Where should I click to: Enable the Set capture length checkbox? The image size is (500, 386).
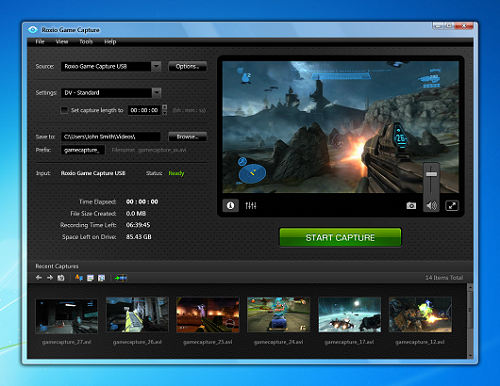click(x=64, y=110)
